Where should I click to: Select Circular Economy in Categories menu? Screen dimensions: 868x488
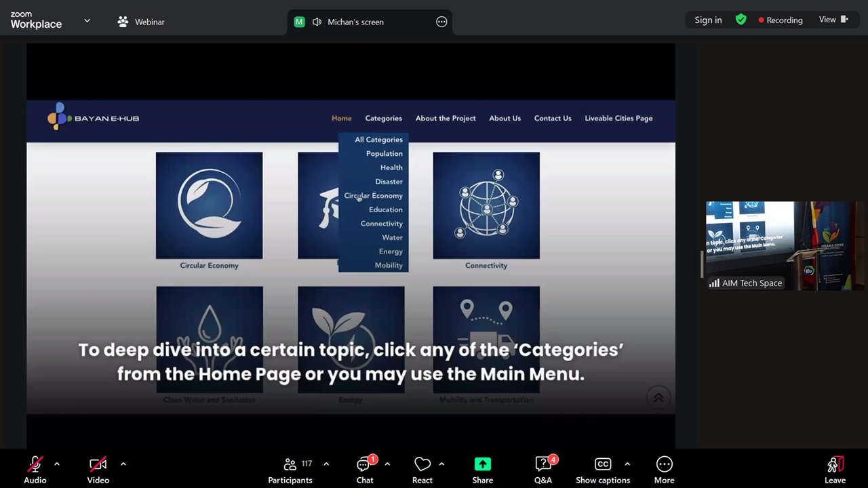[x=373, y=196]
